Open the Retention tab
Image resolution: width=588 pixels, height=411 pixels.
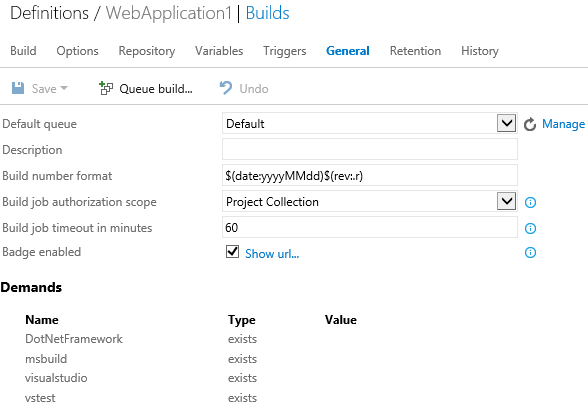[416, 51]
